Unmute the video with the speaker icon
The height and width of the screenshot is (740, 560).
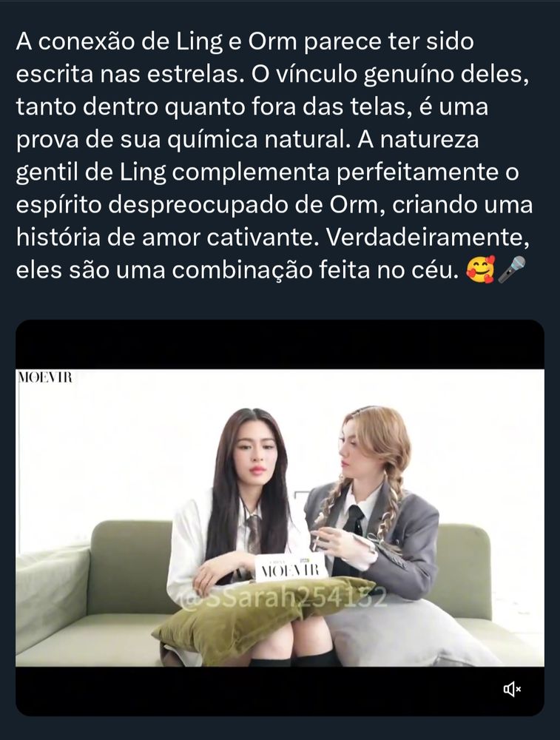tap(512, 690)
